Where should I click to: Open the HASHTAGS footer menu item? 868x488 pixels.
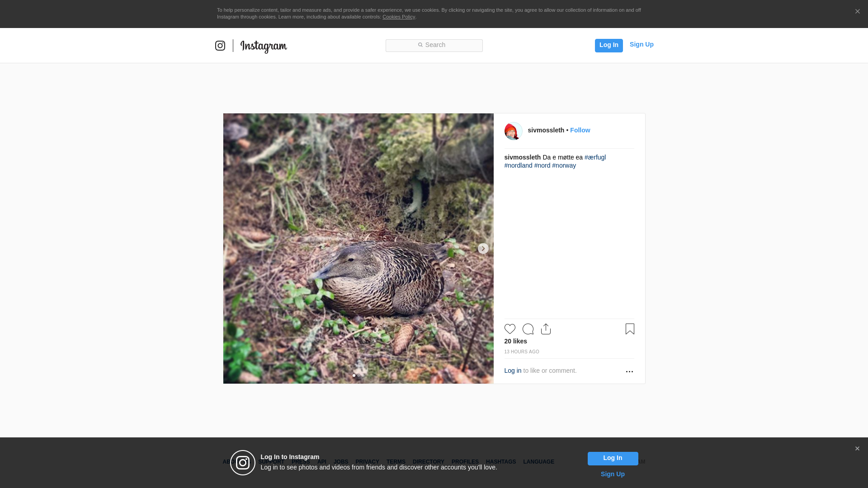[501, 462]
